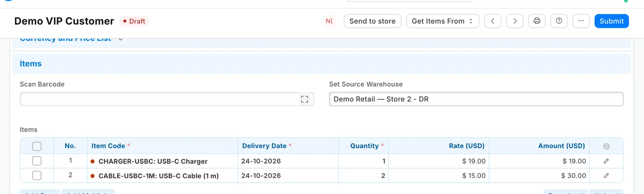This screenshot has width=644, height=194.
Task: Click Quantity column header
Action: [363, 146]
